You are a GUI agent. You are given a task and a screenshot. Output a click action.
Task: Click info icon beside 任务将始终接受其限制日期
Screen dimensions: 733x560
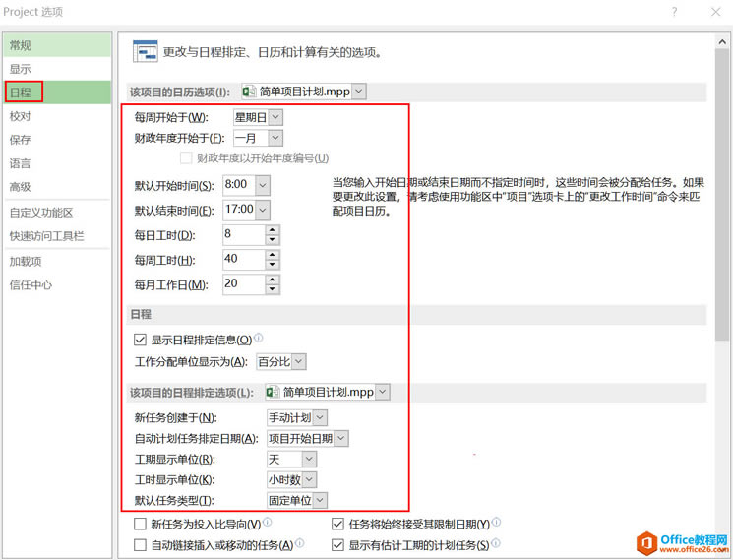[496, 522]
